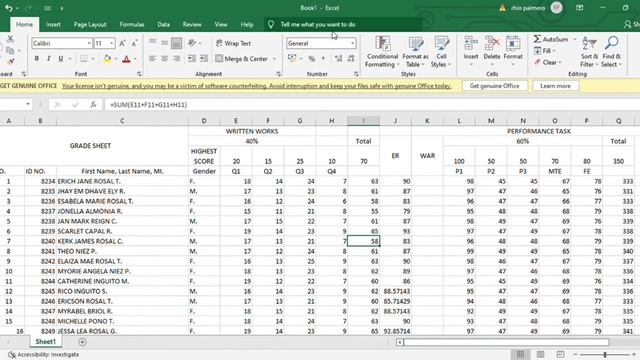Toggle Bold formatting
640x360 pixels.
point(37,59)
